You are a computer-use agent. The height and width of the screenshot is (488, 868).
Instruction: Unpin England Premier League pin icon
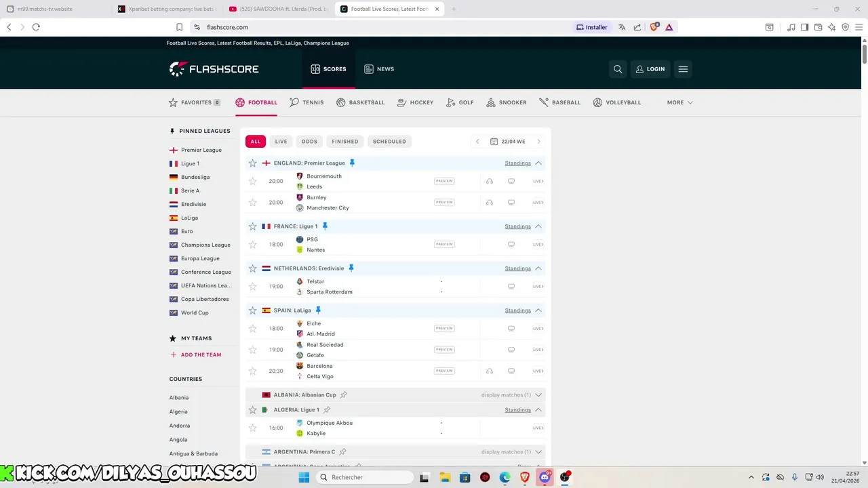coord(352,163)
